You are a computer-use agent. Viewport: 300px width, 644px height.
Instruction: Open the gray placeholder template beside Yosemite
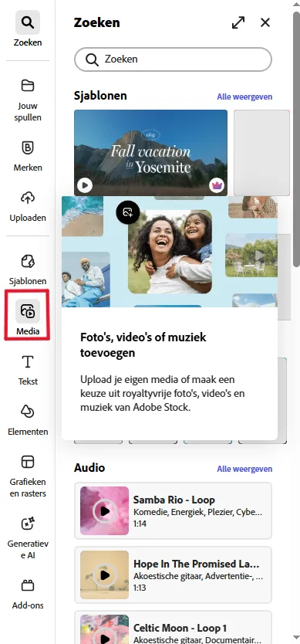coord(262,152)
